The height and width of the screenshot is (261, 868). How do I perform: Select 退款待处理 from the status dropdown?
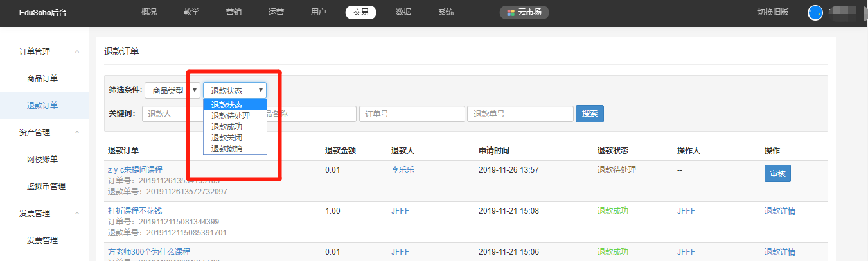pos(230,116)
